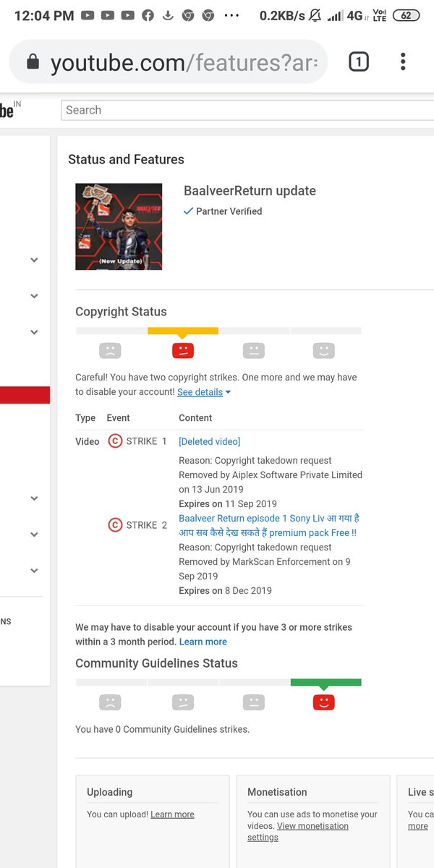This screenshot has width=434, height=868.
Task: Focus the YouTube Search field
Action: pos(247,110)
